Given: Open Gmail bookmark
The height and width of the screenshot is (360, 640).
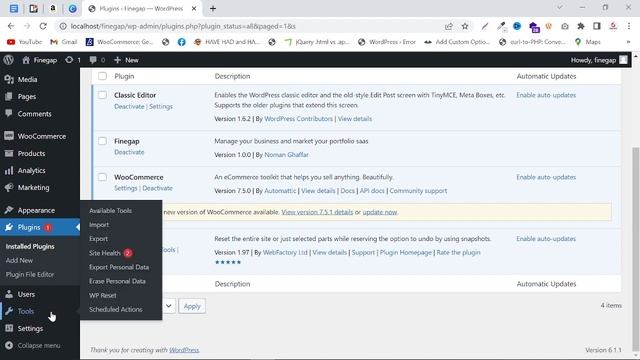Looking at the screenshot, I should pos(64,42).
